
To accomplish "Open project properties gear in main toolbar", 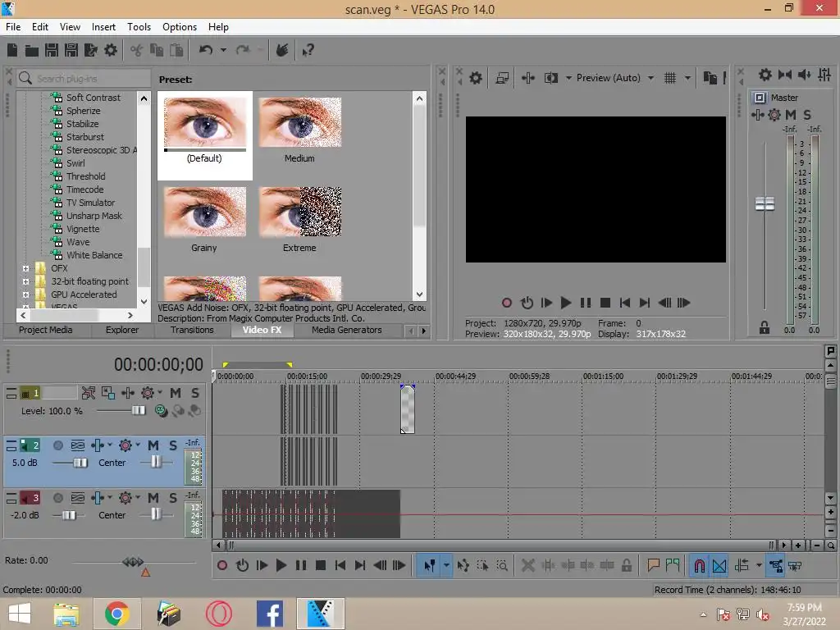I will click(111, 50).
